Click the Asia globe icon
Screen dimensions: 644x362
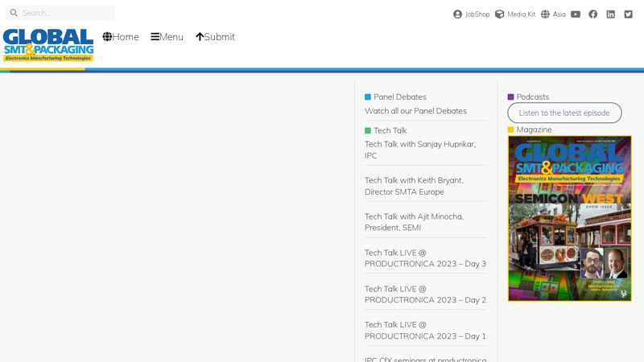coord(545,14)
